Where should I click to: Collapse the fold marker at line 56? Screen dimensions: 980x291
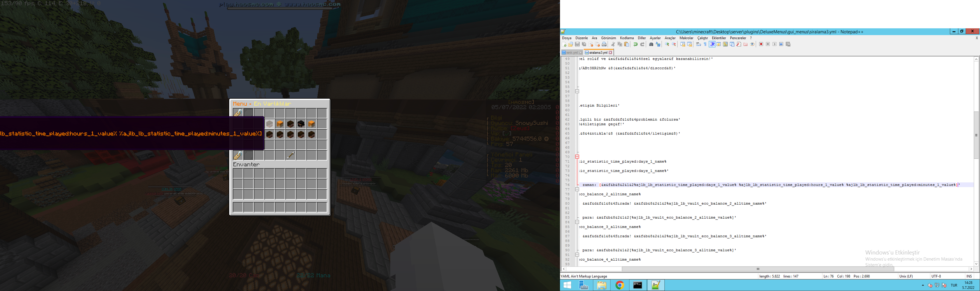coord(577,91)
